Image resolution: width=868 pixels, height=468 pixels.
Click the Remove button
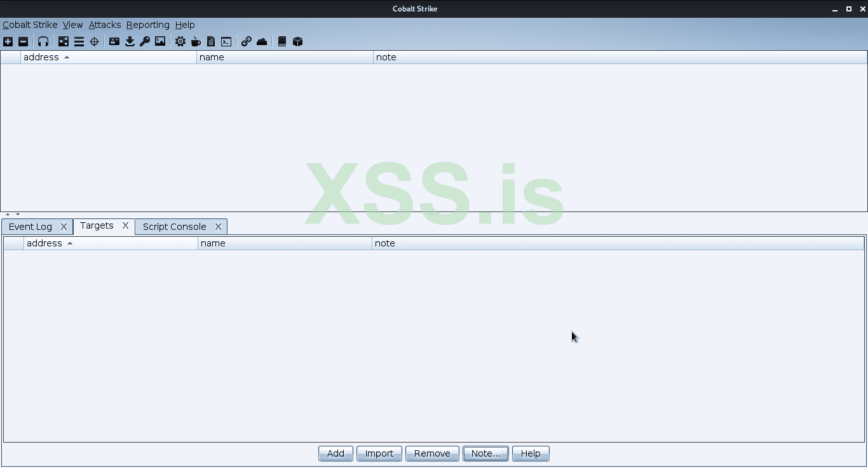click(x=432, y=453)
